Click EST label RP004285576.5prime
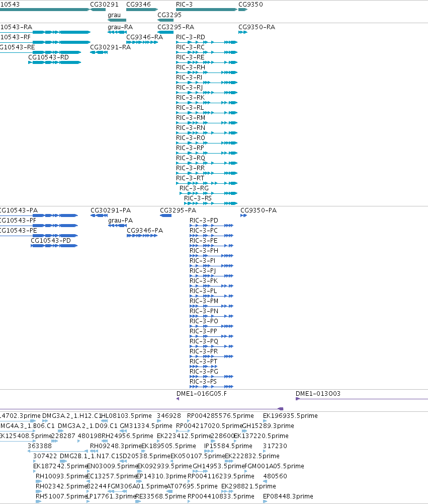The image size is (428, 504). (220, 416)
